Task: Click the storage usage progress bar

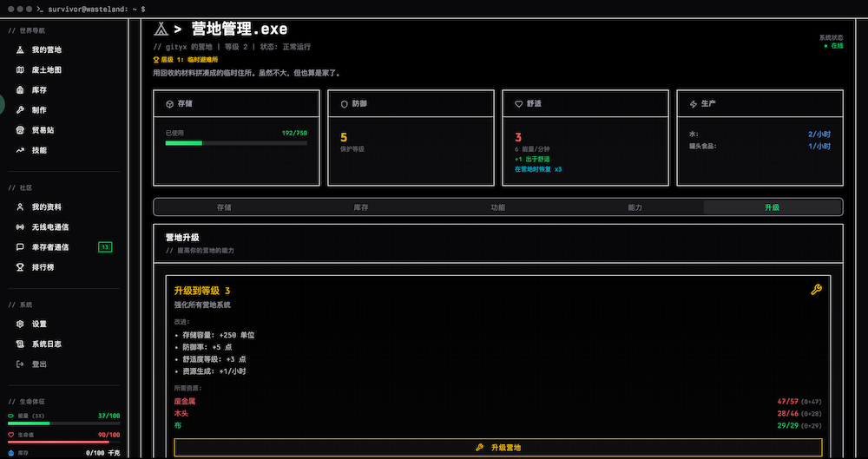Action: 236,143
